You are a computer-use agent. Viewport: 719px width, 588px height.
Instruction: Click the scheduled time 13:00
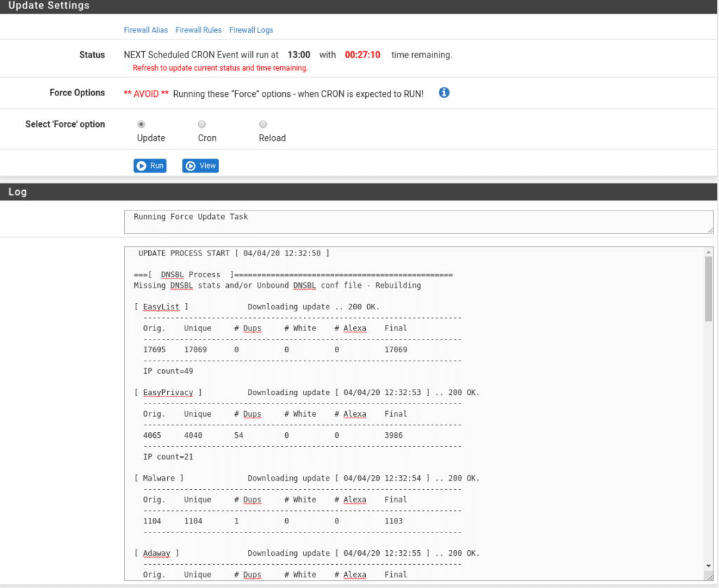coord(299,55)
